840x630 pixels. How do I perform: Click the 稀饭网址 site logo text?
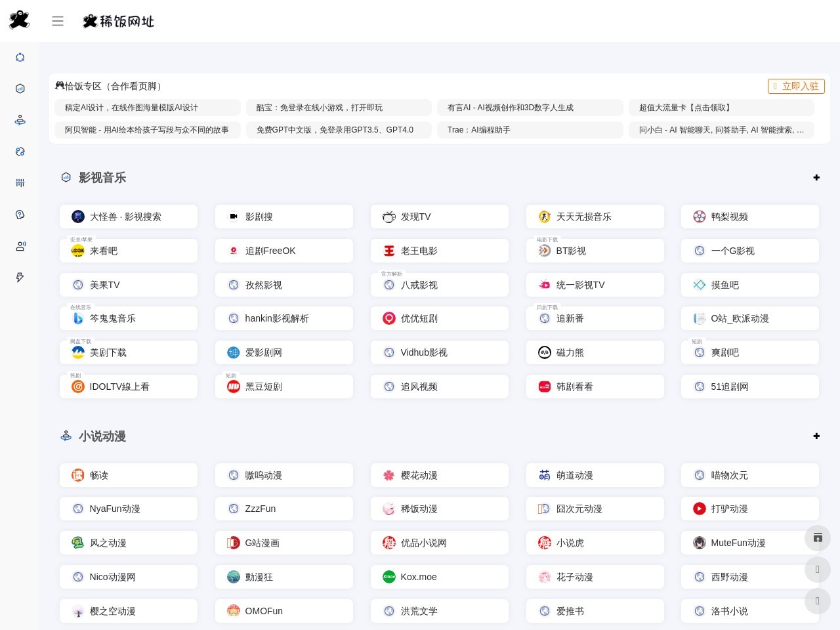[x=119, y=21]
